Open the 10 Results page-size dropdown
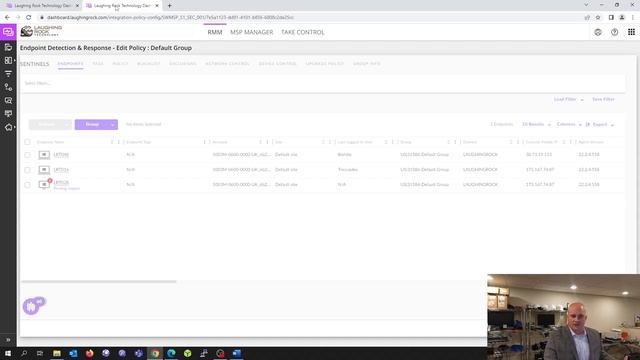This screenshot has height=360, width=640. (536, 124)
